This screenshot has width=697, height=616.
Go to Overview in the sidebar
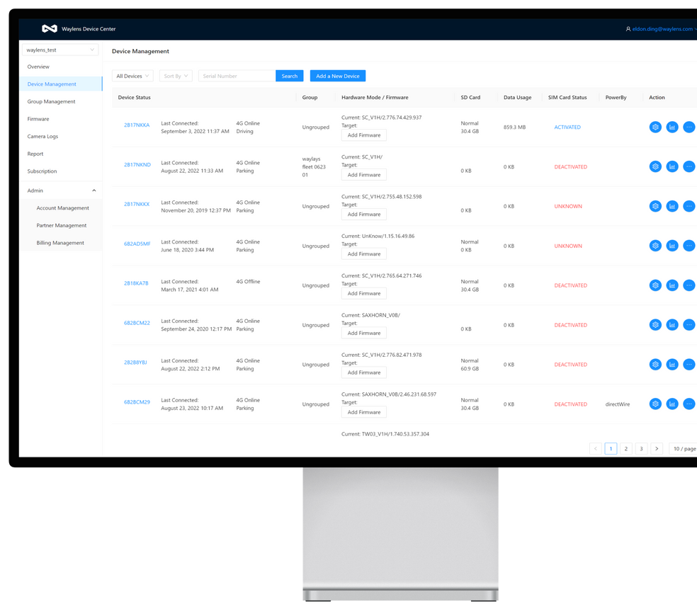[x=61, y=67]
